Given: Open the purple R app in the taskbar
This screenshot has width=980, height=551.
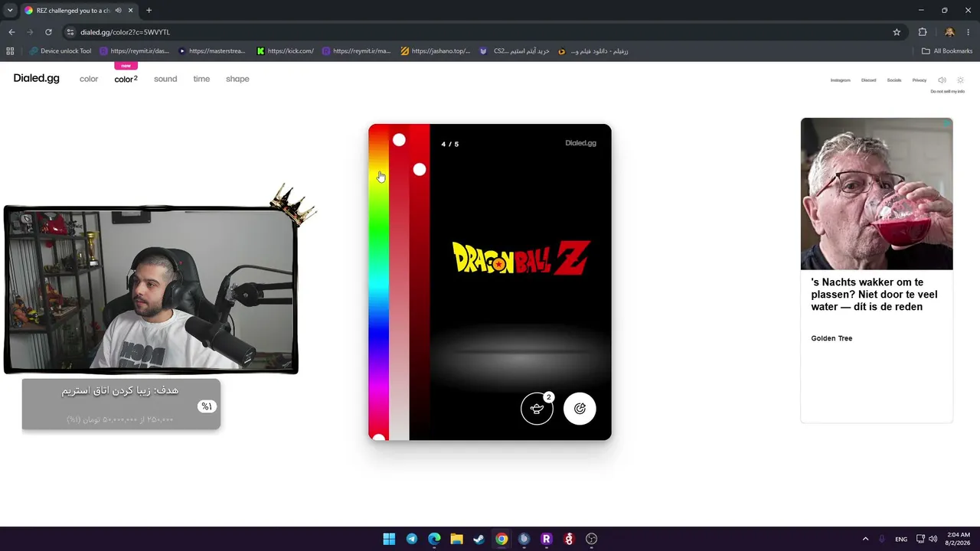Looking at the screenshot, I should tap(546, 539).
